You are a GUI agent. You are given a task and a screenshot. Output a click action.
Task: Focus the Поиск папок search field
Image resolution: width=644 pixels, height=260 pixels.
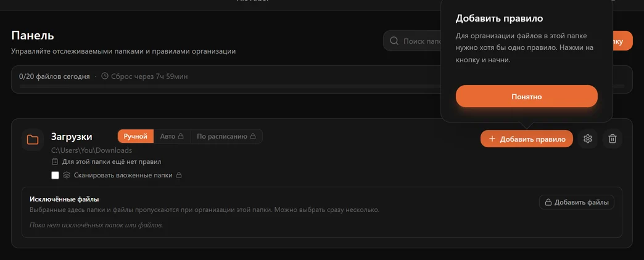point(413,41)
